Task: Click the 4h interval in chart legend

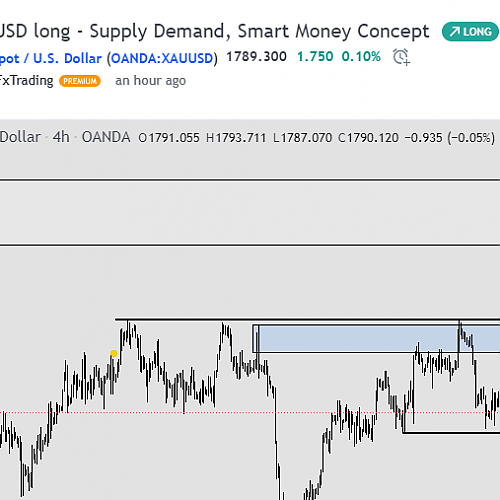Action: (61, 137)
